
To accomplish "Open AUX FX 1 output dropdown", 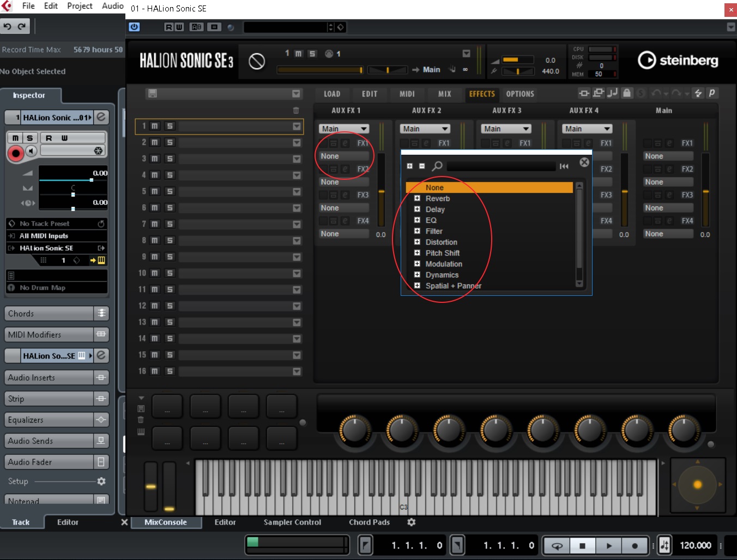I will point(344,129).
